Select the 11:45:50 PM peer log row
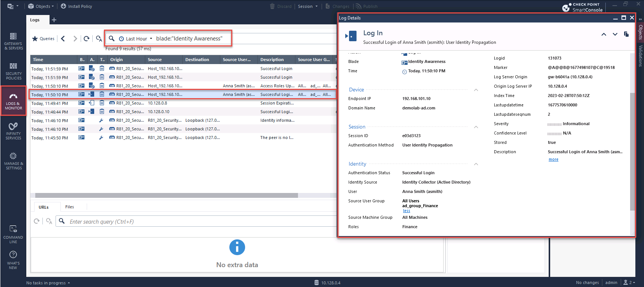Screen dimensions: 644x287 184,138
